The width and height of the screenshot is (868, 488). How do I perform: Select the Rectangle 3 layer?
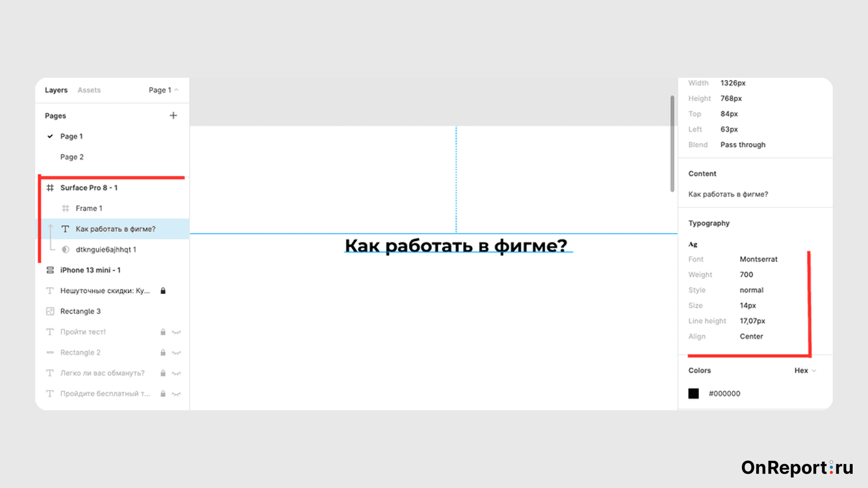(x=112, y=311)
